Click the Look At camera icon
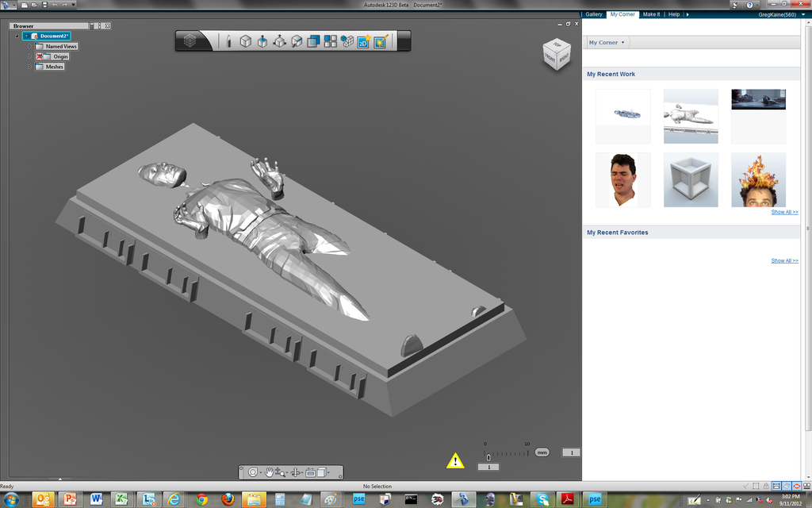Screen dimensions: 812x508 pyautogui.click(x=310, y=472)
